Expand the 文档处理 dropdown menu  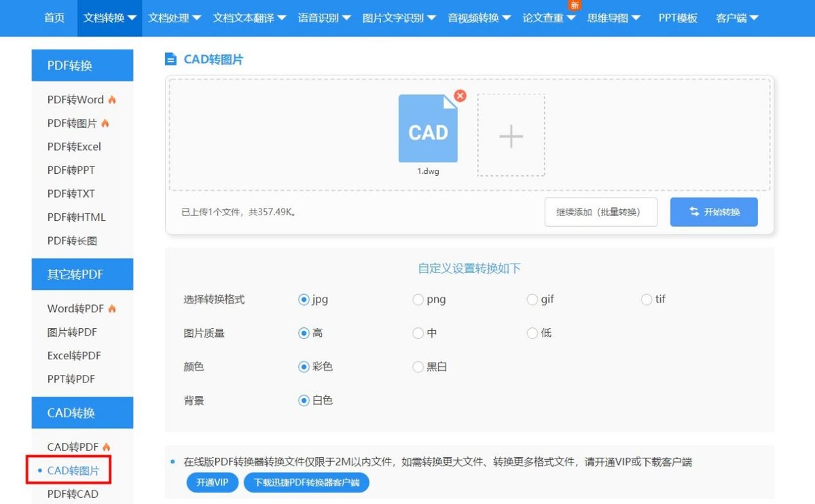[x=175, y=18]
